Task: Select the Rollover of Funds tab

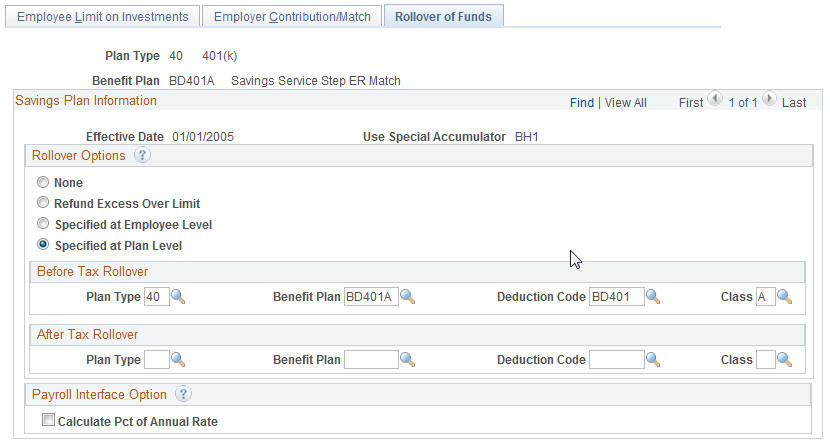Action: tap(444, 16)
